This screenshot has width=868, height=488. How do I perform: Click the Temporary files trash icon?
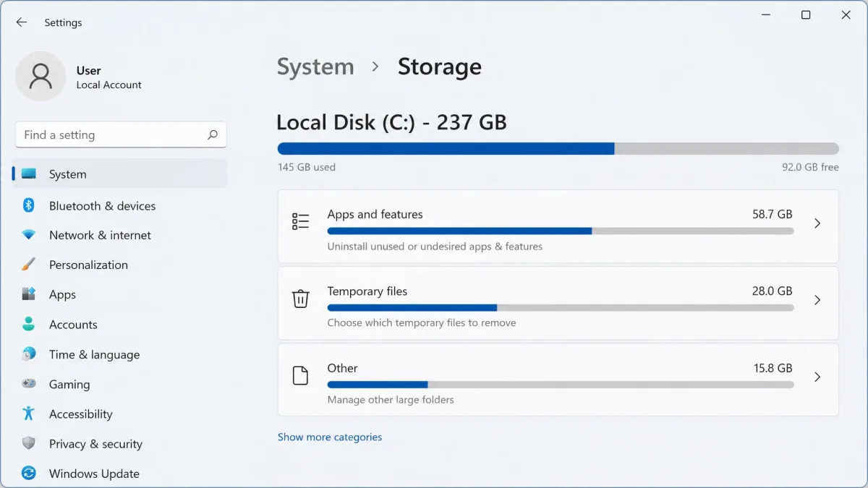[x=300, y=299]
